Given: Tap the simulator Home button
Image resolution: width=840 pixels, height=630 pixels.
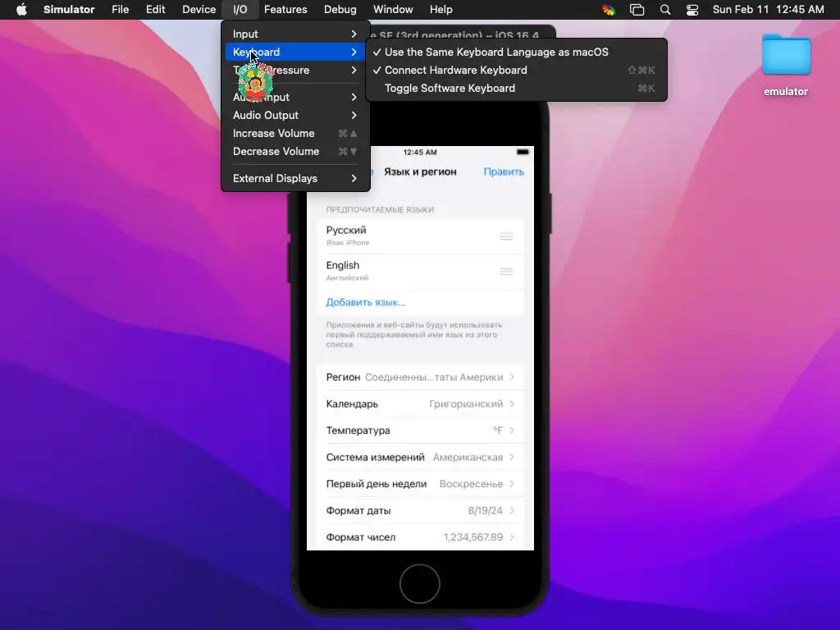Looking at the screenshot, I should click(419, 583).
